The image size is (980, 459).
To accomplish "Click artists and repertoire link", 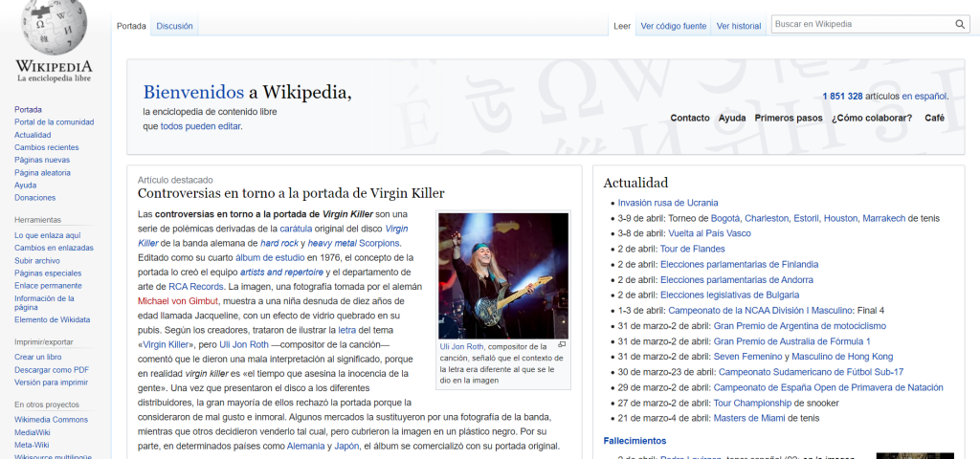I will coord(282,273).
